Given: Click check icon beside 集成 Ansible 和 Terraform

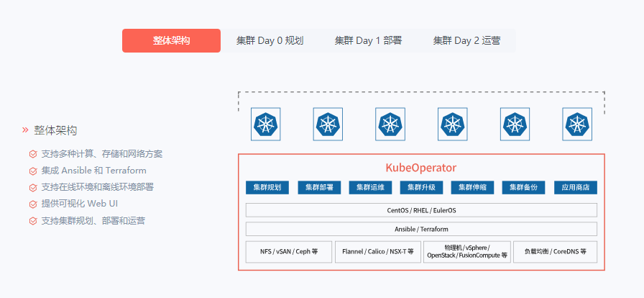Looking at the screenshot, I should tap(33, 171).
